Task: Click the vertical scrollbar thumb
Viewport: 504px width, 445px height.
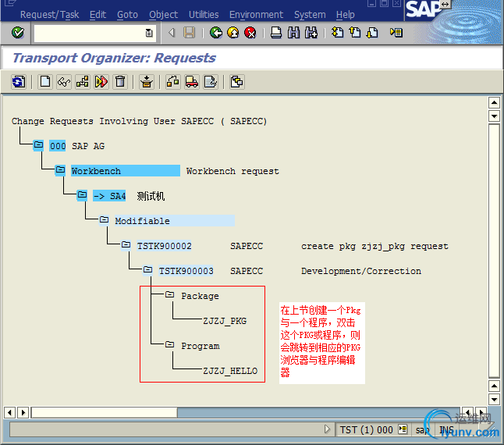Action: pos(494,251)
